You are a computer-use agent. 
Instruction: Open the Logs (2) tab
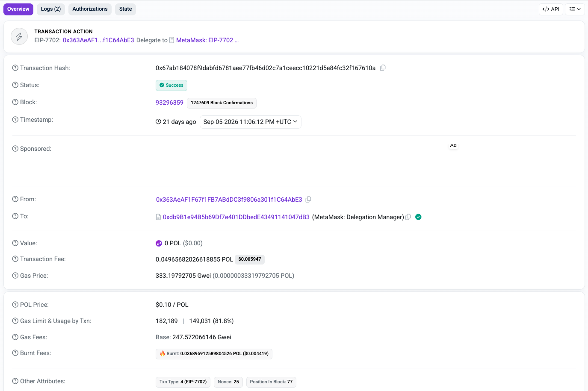[51, 9]
